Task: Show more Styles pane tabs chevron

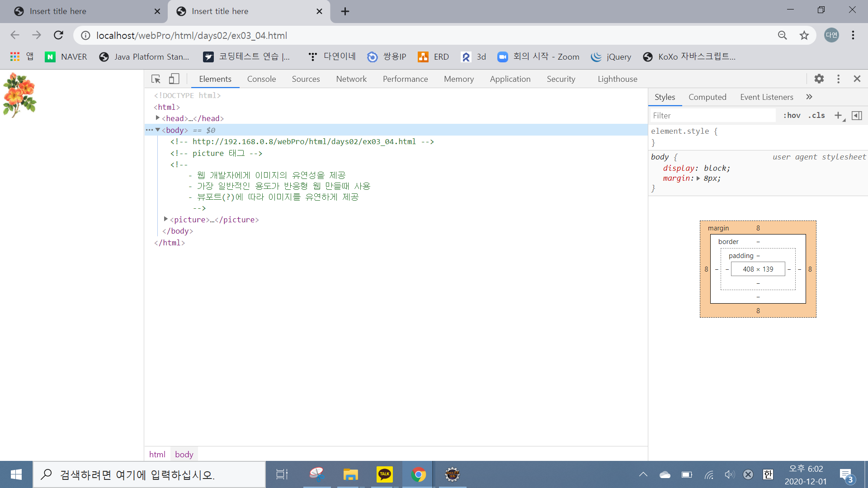Action: (x=809, y=97)
